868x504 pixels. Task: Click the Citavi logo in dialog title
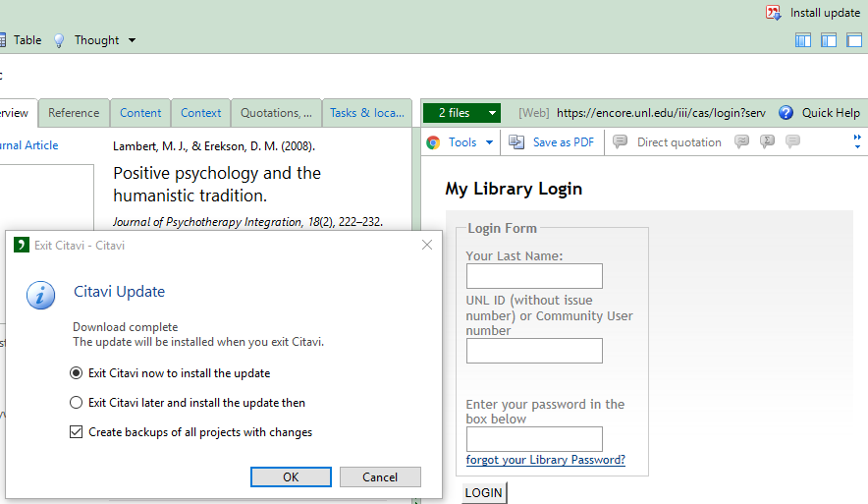pos(21,245)
